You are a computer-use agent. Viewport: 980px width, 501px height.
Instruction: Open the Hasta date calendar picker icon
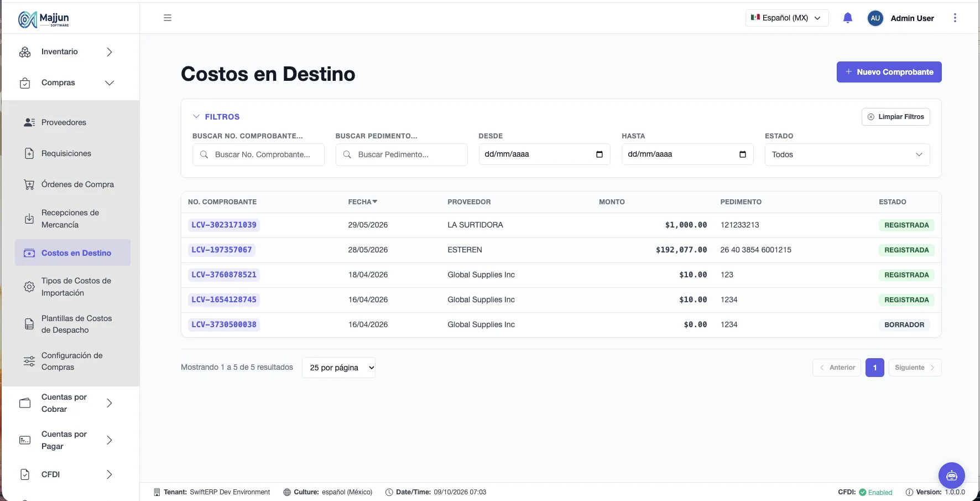tap(743, 154)
